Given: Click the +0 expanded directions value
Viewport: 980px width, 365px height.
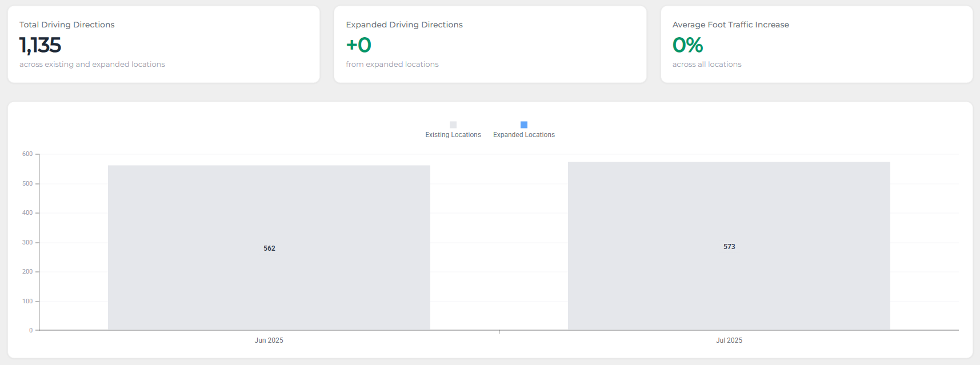Looking at the screenshot, I should [359, 45].
